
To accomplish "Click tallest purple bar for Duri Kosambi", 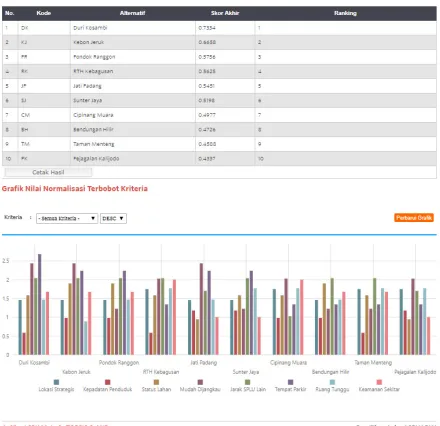I will point(40,304).
